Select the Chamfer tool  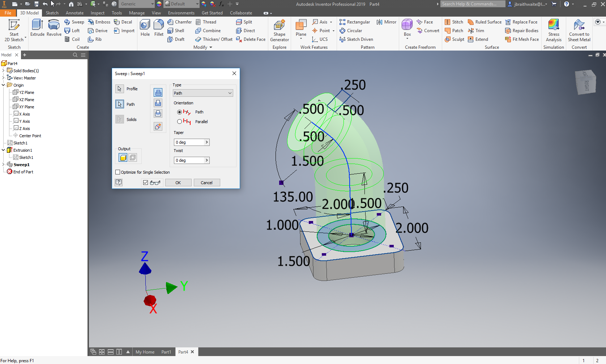pyautogui.click(x=180, y=22)
